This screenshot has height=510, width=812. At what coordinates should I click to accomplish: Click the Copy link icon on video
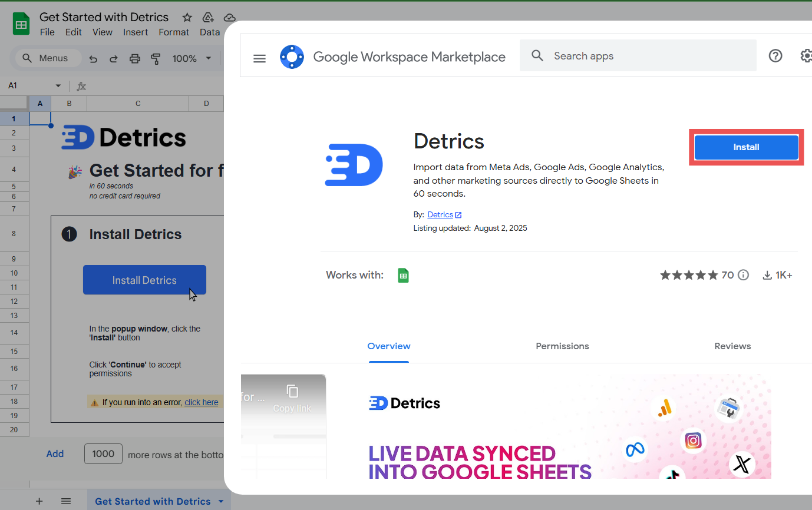point(292,391)
